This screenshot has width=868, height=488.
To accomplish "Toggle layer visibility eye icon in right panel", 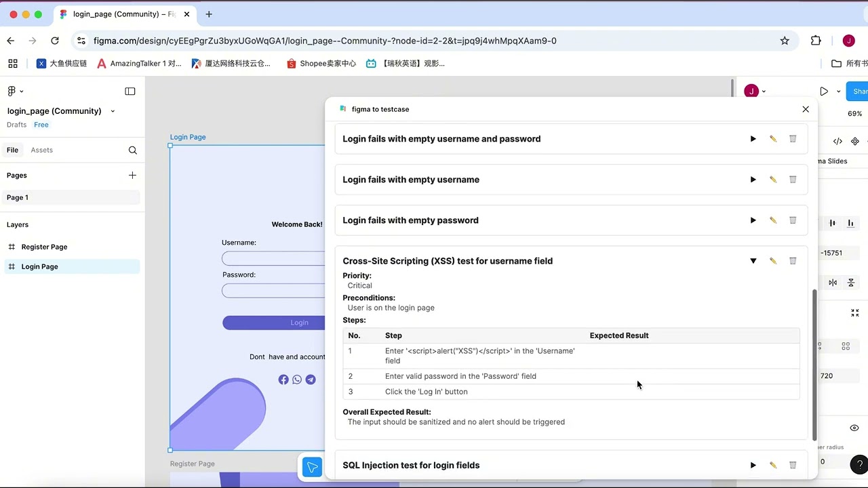I will pyautogui.click(x=854, y=428).
